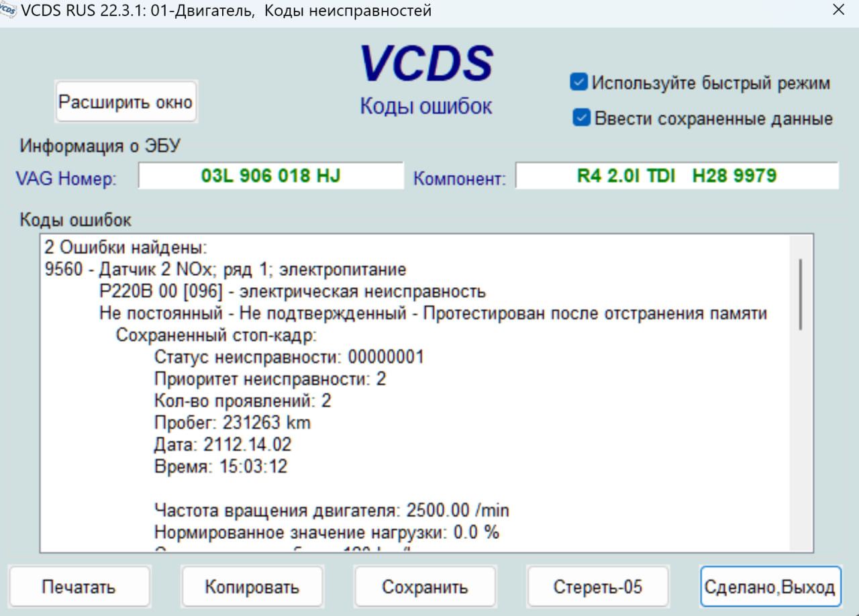Click the VCDS app icon in title bar
The image size is (859, 616).
(9, 11)
